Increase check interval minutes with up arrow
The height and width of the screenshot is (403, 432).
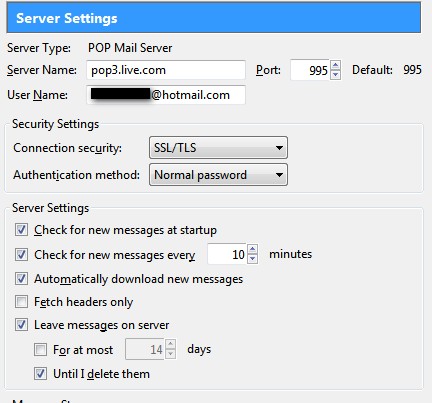(x=253, y=249)
